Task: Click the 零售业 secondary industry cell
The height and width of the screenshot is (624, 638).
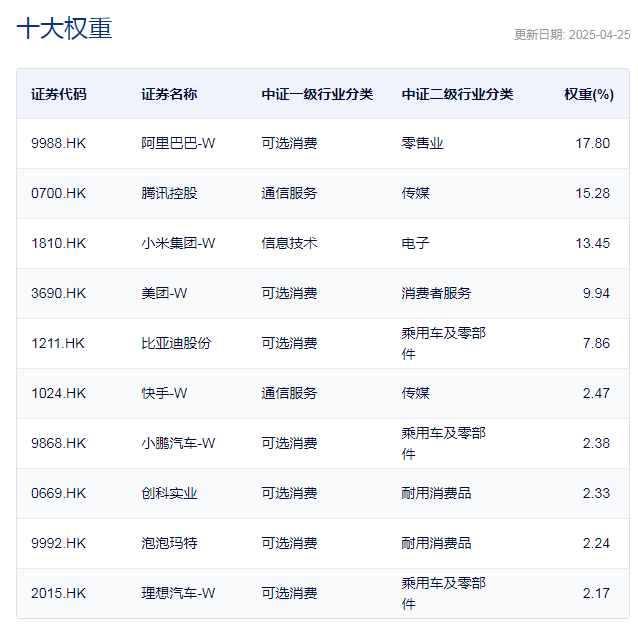Action: coord(422,143)
